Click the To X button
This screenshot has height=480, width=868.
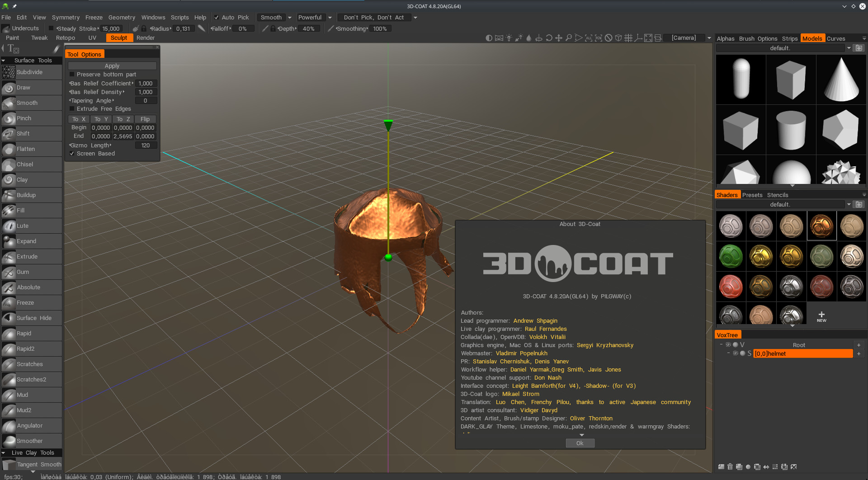tap(79, 119)
